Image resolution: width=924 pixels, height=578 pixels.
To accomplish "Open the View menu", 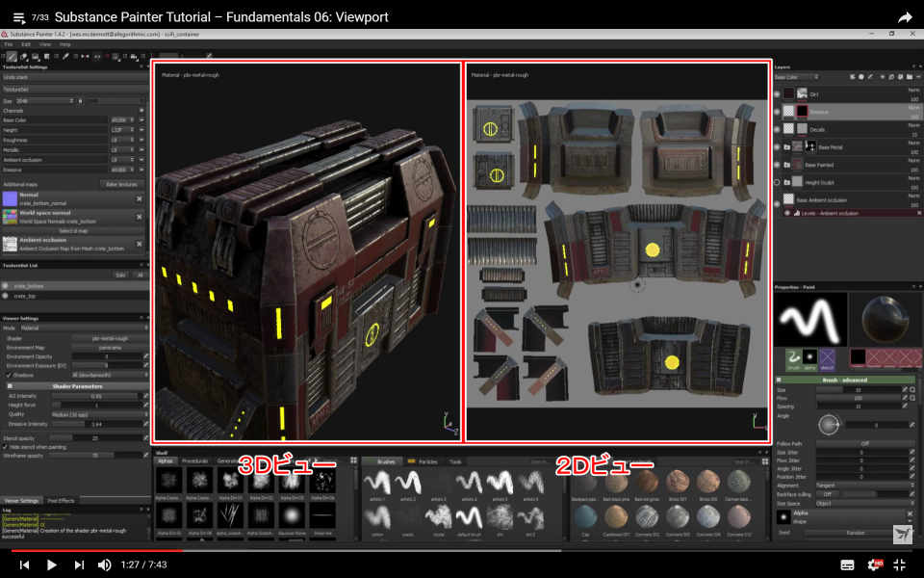I will point(45,44).
